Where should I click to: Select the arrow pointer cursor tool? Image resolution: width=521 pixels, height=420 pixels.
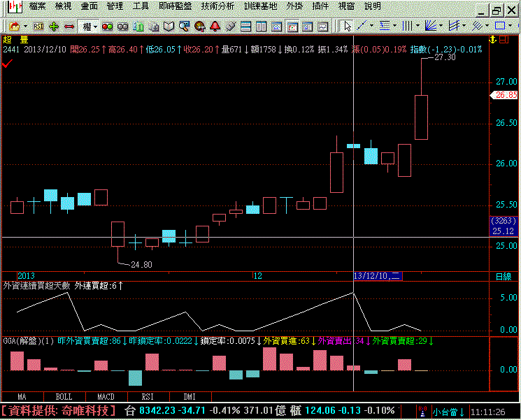click(x=347, y=27)
